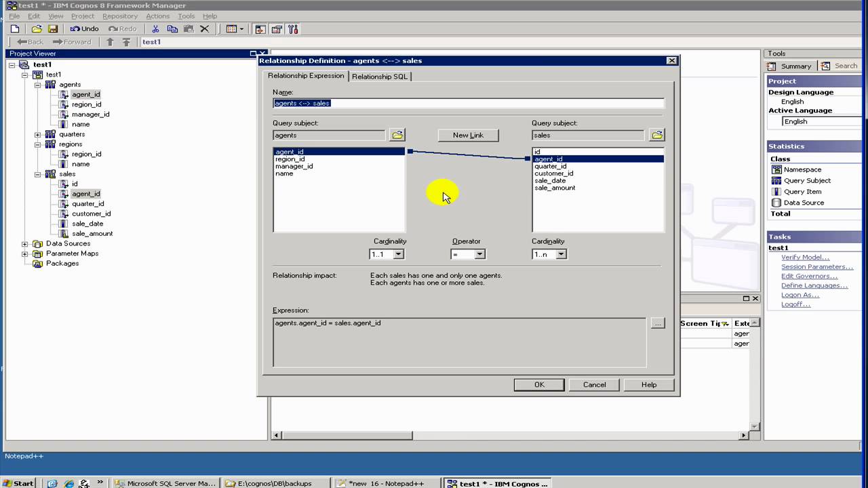Click the Start button on taskbar
Image resolution: width=868 pixels, height=488 pixels.
(x=18, y=483)
